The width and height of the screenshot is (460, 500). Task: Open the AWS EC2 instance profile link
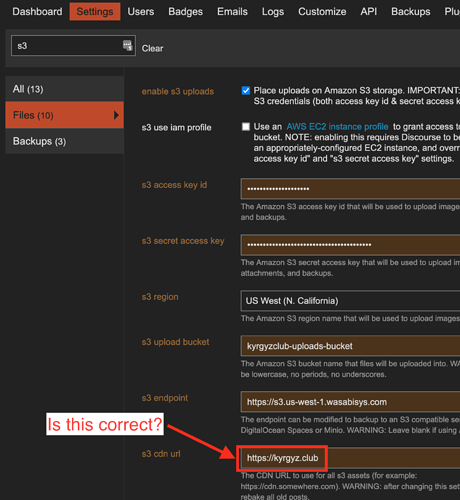[x=337, y=127]
